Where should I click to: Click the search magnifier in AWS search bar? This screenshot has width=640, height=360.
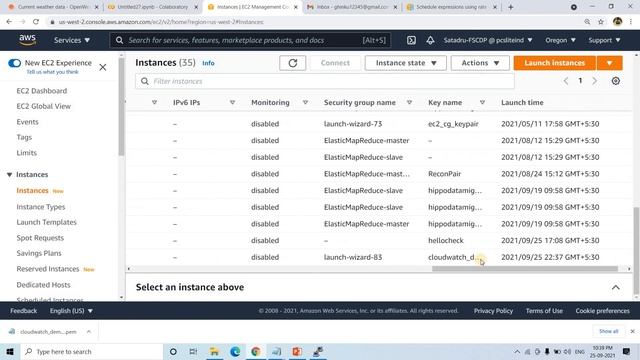[x=119, y=40]
